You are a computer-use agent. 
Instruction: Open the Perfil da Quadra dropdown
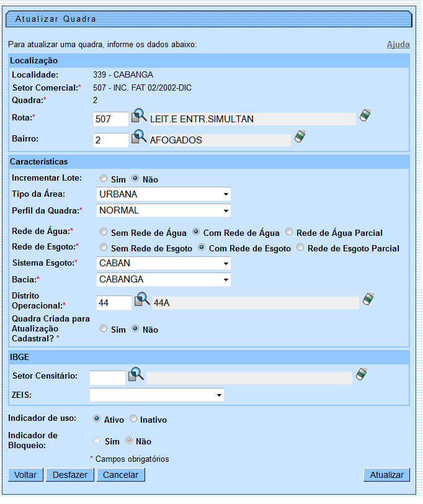pyautogui.click(x=164, y=210)
